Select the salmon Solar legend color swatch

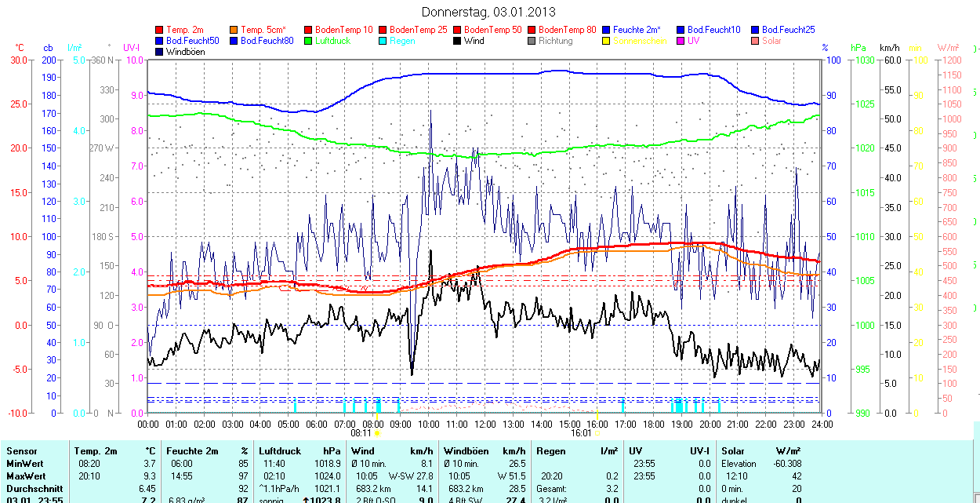[756, 41]
